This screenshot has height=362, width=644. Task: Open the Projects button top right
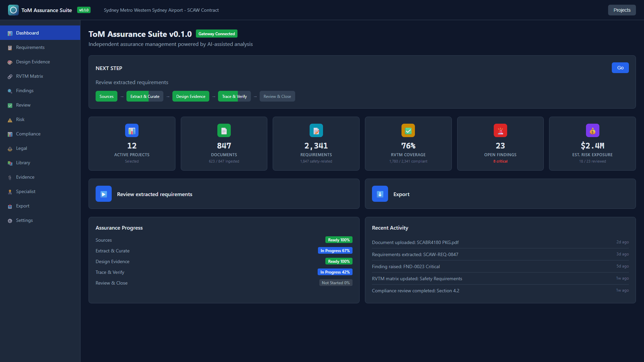tap(622, 10)
